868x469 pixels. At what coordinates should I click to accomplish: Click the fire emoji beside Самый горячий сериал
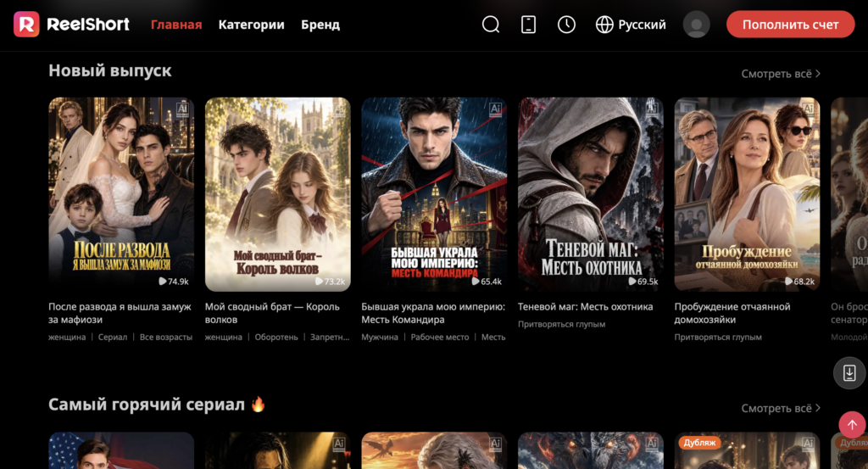pyautogui.click(x=258, y=405)
